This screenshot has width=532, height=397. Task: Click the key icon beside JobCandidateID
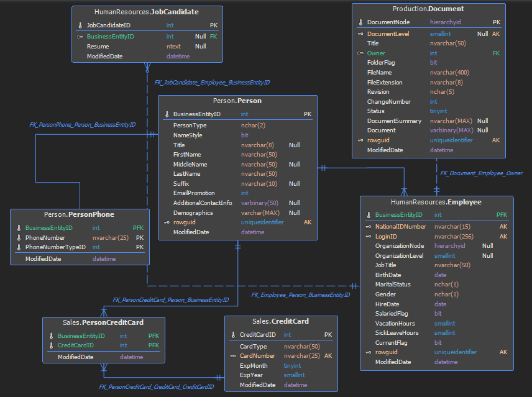point(80,25)
